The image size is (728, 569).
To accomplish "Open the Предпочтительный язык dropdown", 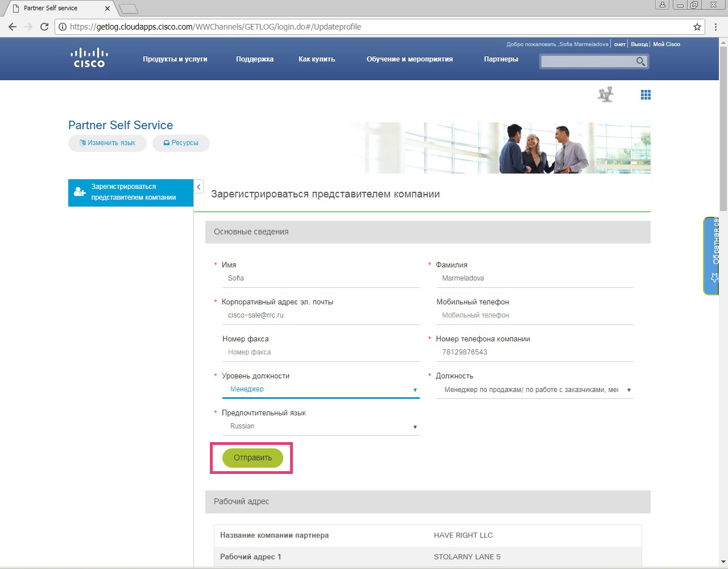I will [321, 427].
